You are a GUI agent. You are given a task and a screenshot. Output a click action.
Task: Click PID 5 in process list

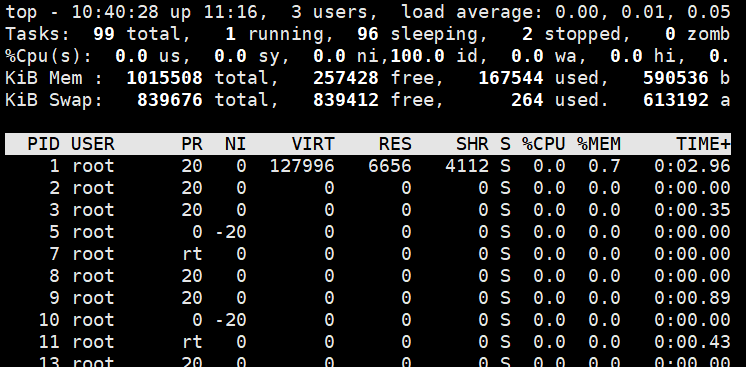pos(54,232)
